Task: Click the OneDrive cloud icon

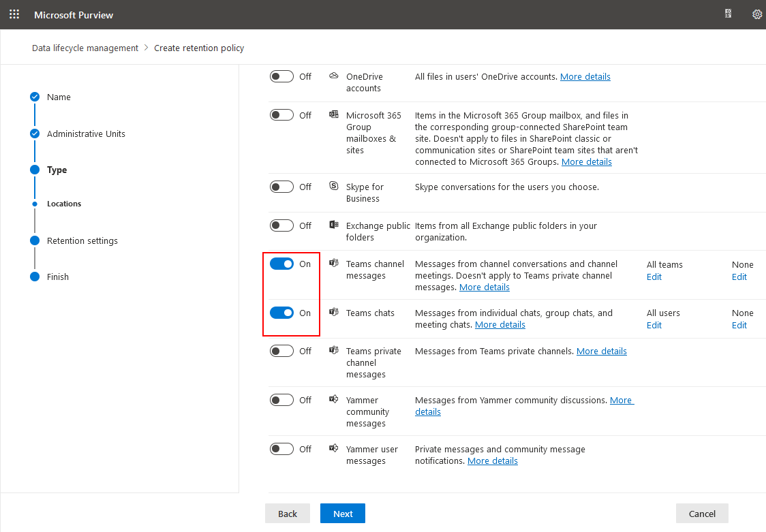Action: (x=334, y=76)
